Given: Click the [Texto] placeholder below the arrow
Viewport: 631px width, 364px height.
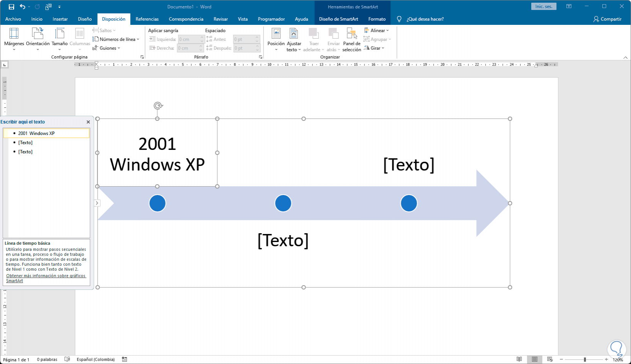Looking at the screenshot, I should (x=283, y=240).
